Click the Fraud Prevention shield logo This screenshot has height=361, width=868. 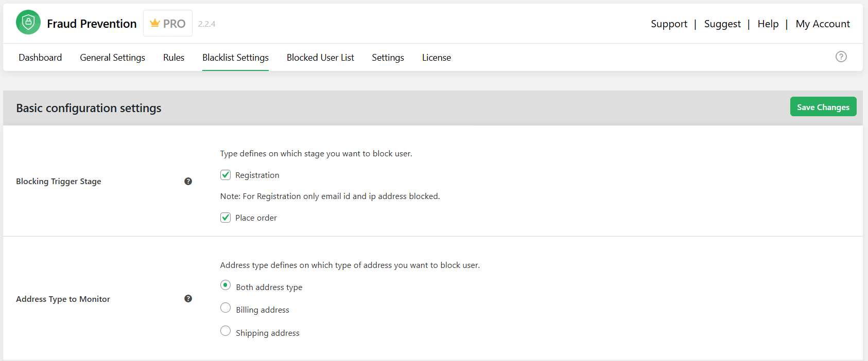coord(28,22)
